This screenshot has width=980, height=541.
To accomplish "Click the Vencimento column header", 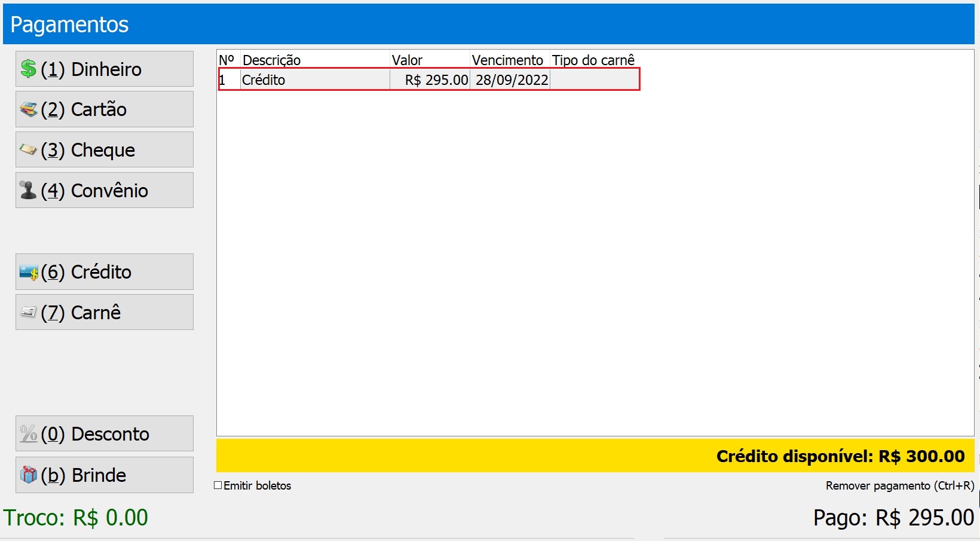I will [507, 60].
